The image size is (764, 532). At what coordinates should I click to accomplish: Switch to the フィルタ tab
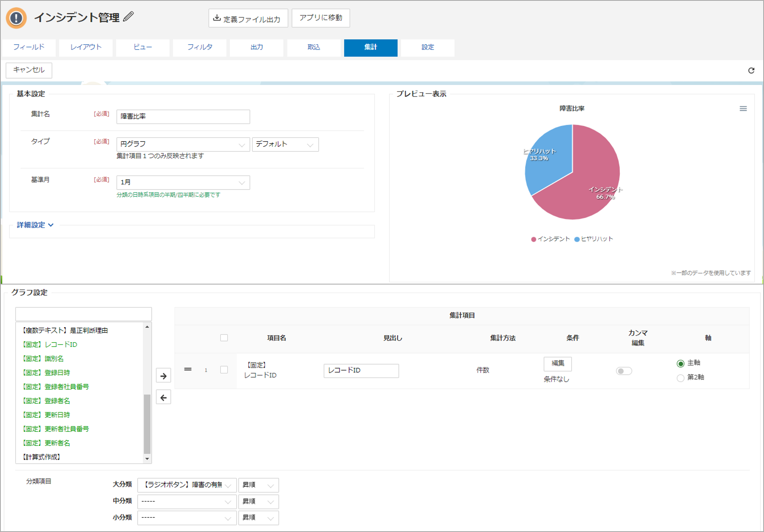point(200,47)
